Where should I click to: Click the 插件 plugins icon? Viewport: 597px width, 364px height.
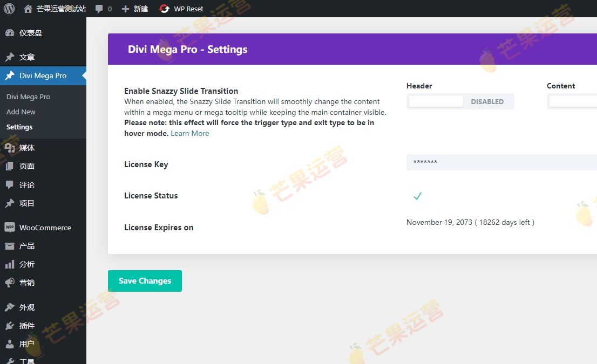(x=9, y=326)
